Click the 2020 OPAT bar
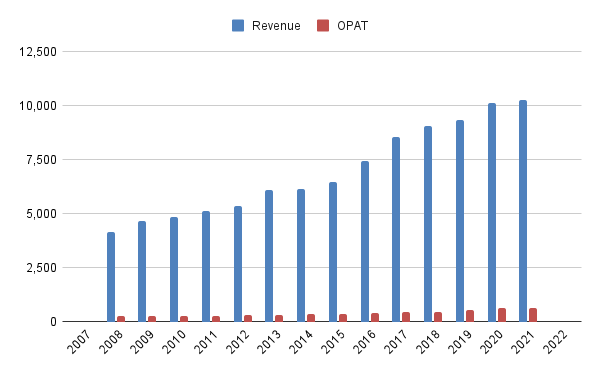 (502, 315)
